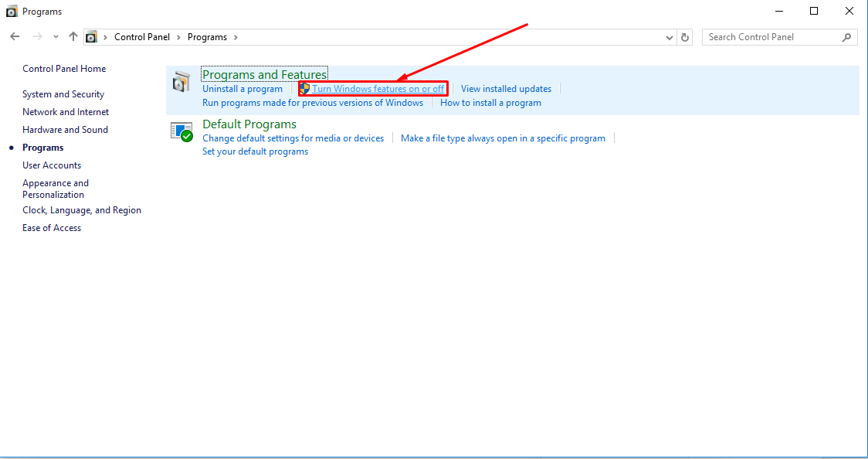The height and width of the screenshot is (459, 868).
Task: Click How to install a program
Action: point(490,103)
